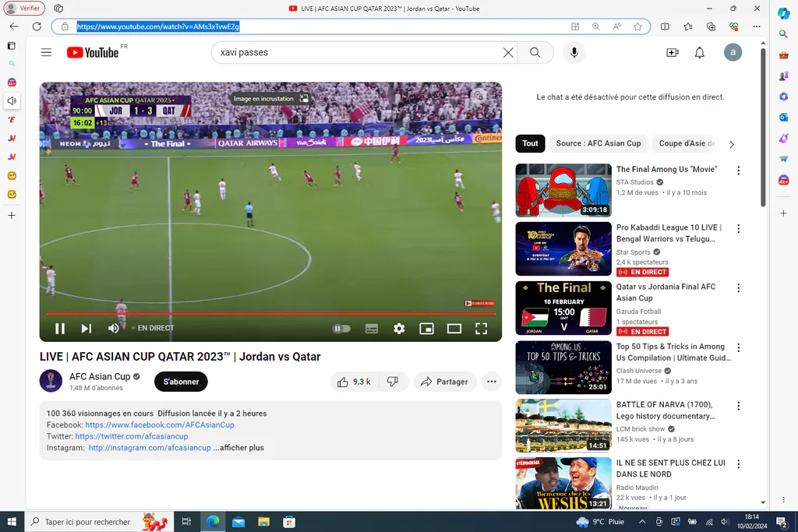Screen dimensions: 798x532
Task: Start voice search with the microphone
Action: coord(574,52)
